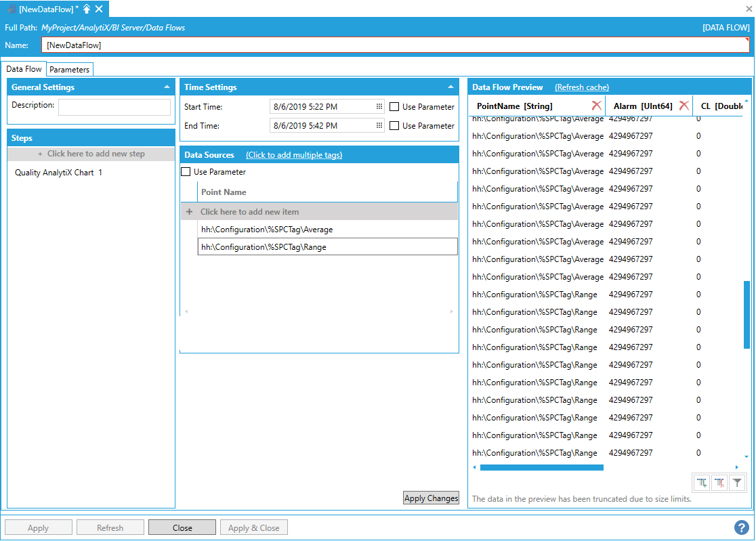The width and height of the screenshot is (756, 541).
Task: Open the Start Time date picker
Action: [379, 107]
